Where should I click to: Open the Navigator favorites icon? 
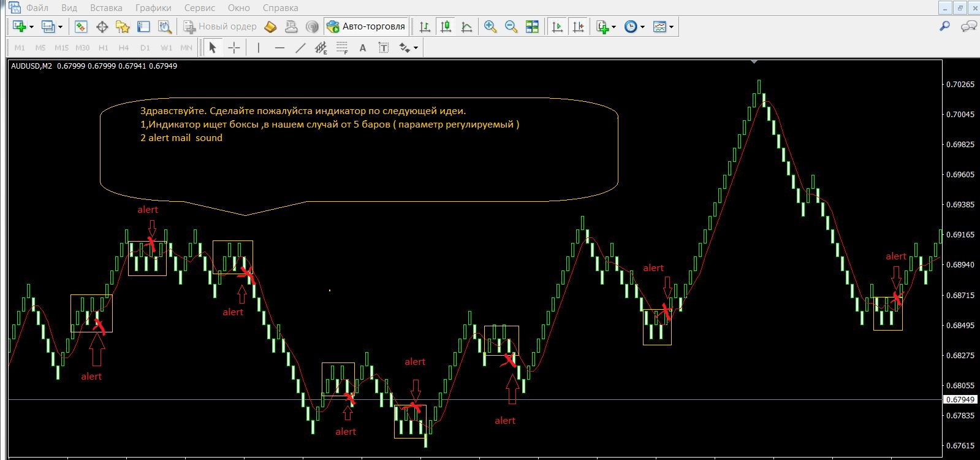tap(123, 26)
